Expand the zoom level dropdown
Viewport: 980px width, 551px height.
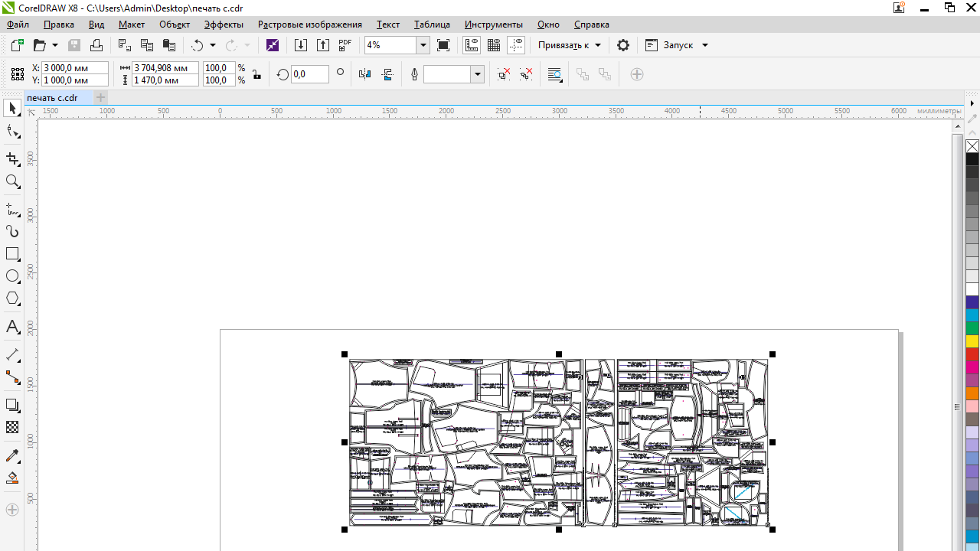pyautogui.click(x=423, y=45)
